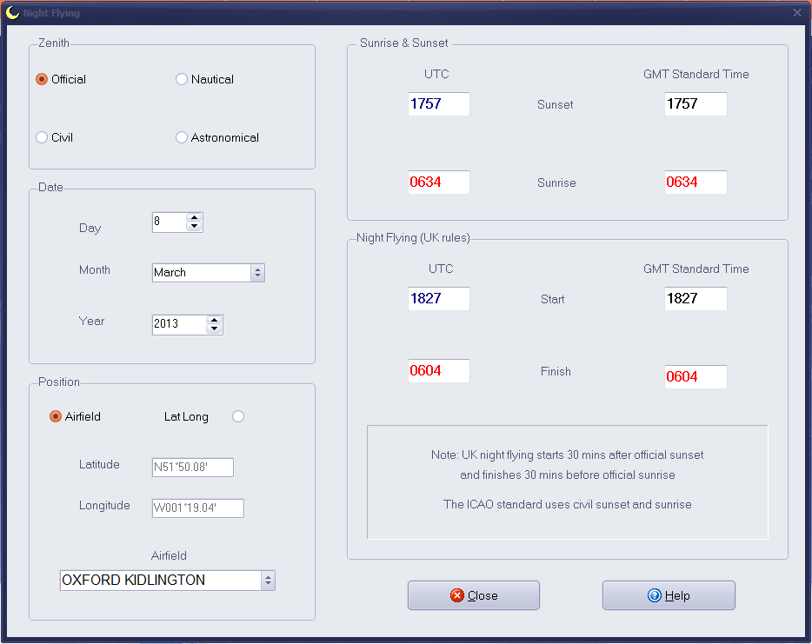This screenshot has height=644, width=812.
Task: Click the GMT night start field 1827
Action: tap(696, 299)
